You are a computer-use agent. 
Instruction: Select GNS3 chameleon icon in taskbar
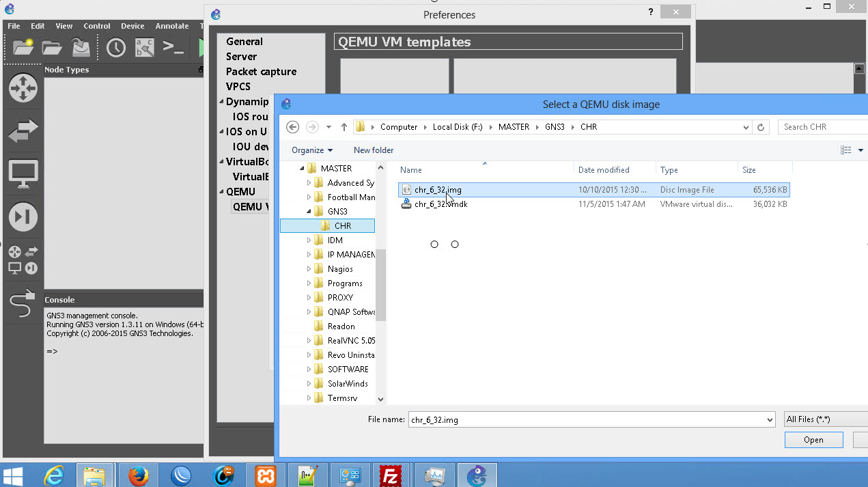pyautogui.click(x=477, y=475)
